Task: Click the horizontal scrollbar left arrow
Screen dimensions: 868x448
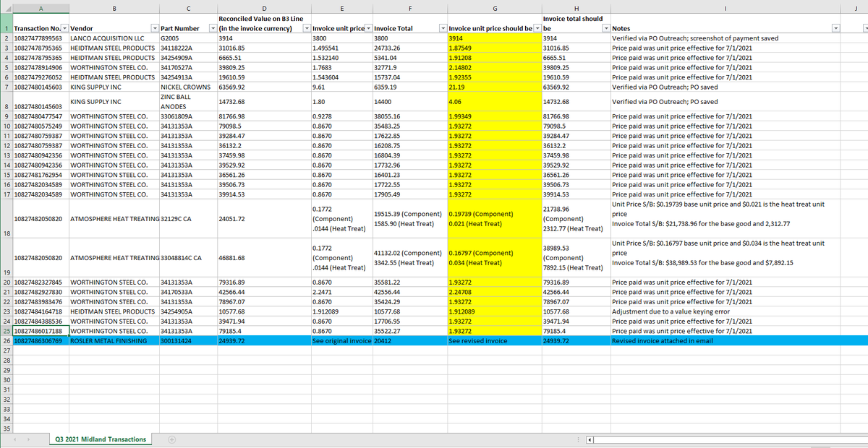Action: point(590,439)
